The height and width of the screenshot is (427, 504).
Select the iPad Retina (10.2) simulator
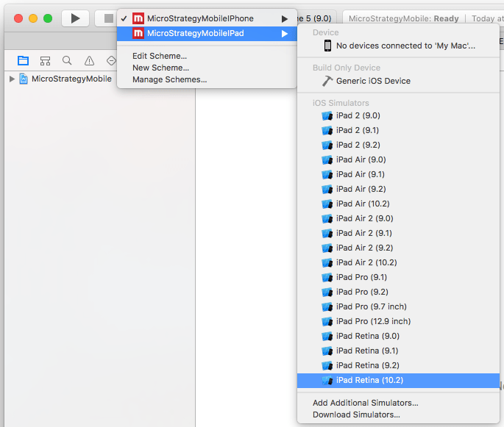point(369,380)
